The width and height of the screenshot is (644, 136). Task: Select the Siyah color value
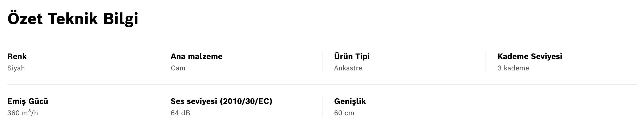click(x=16, y=68)
